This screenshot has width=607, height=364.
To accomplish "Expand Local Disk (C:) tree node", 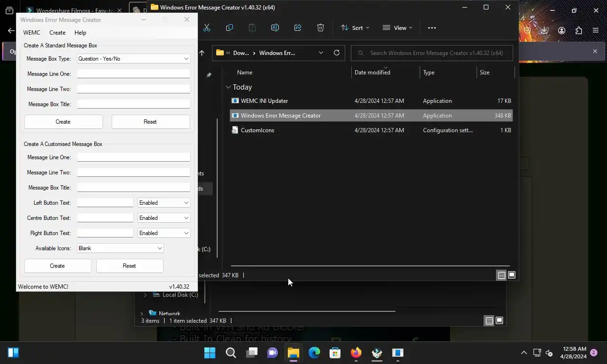I will tap(146, 295).
